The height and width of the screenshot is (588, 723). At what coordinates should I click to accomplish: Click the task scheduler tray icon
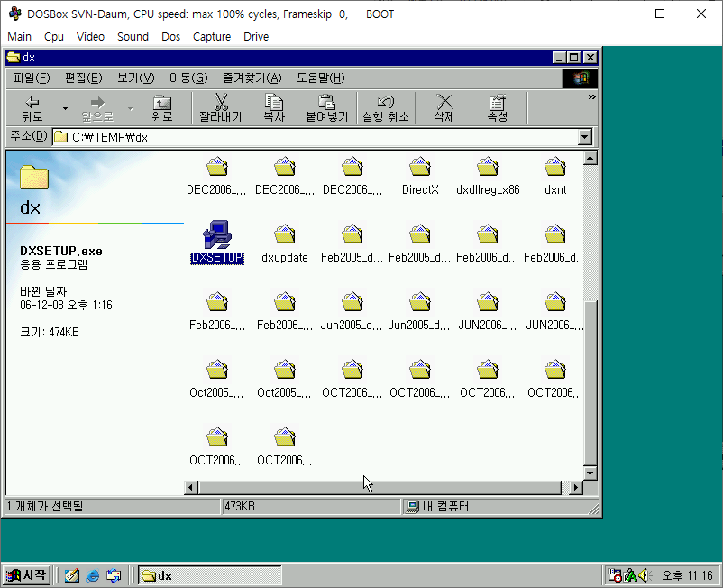614,575
